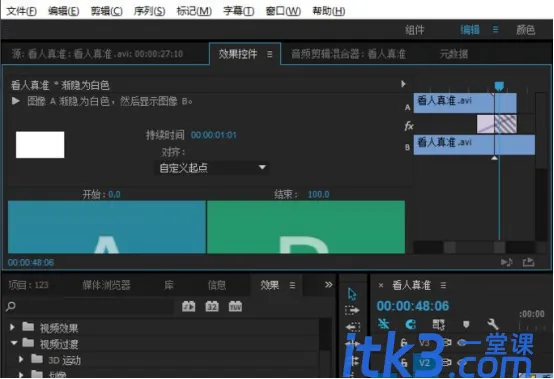Click the fx transition badge icon

[409, 125]
